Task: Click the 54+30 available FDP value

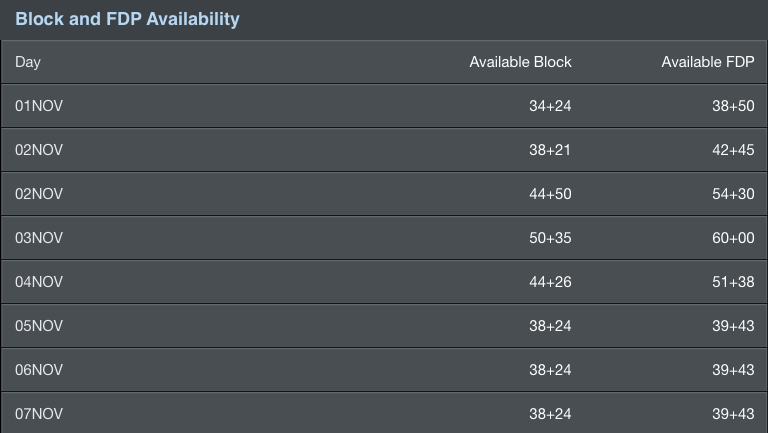Action: pos(733,194)
